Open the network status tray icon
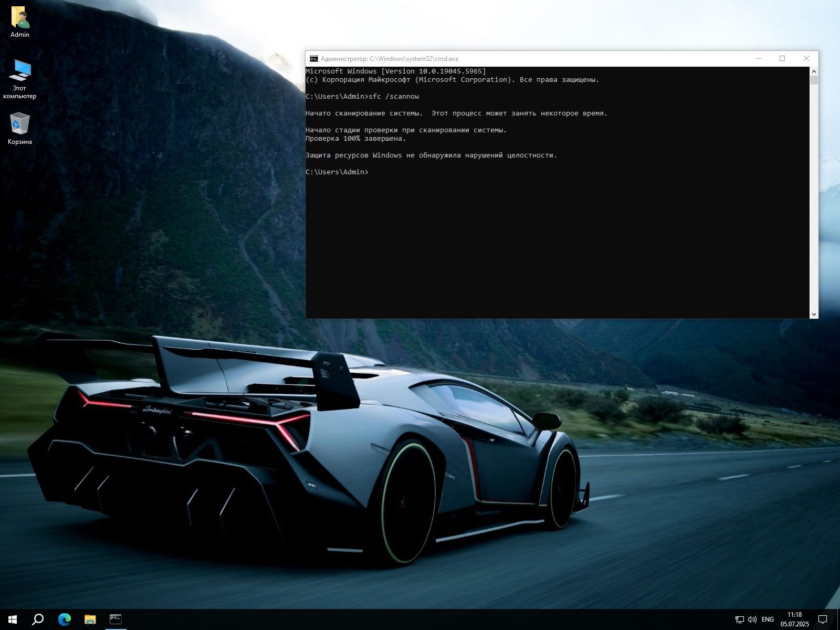This screenshot has height=630, width=840. click(x=739, y=620)
